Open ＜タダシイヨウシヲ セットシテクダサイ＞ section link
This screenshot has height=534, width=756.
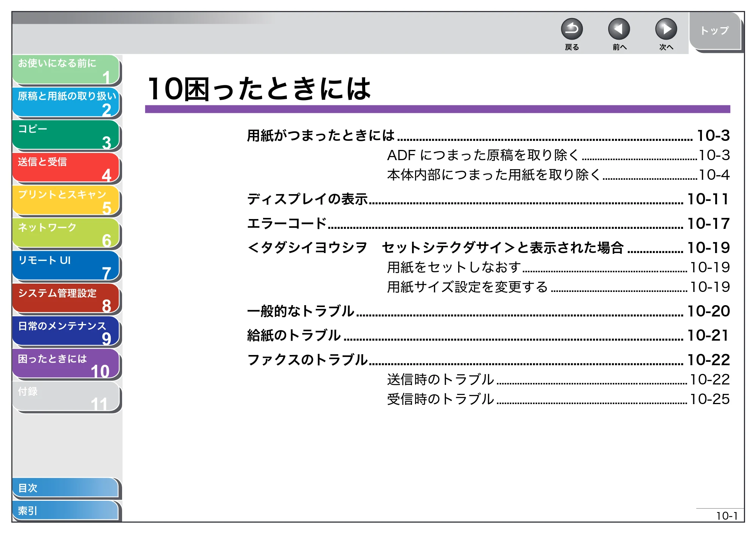pyautogui.click(x=488, y=248)
